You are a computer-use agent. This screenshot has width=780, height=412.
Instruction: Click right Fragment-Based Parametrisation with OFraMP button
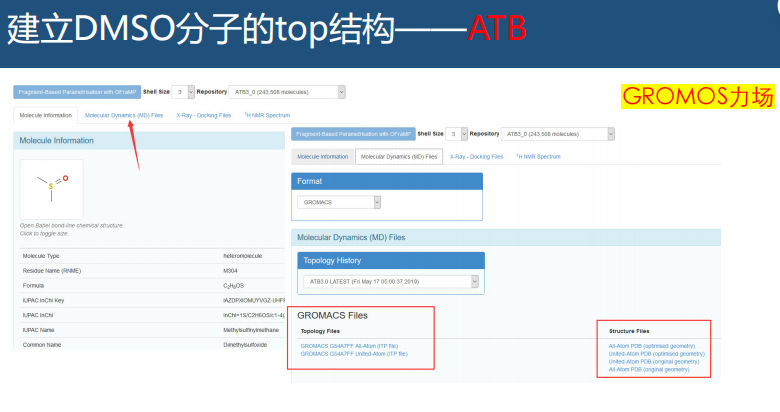coord(353,134)
